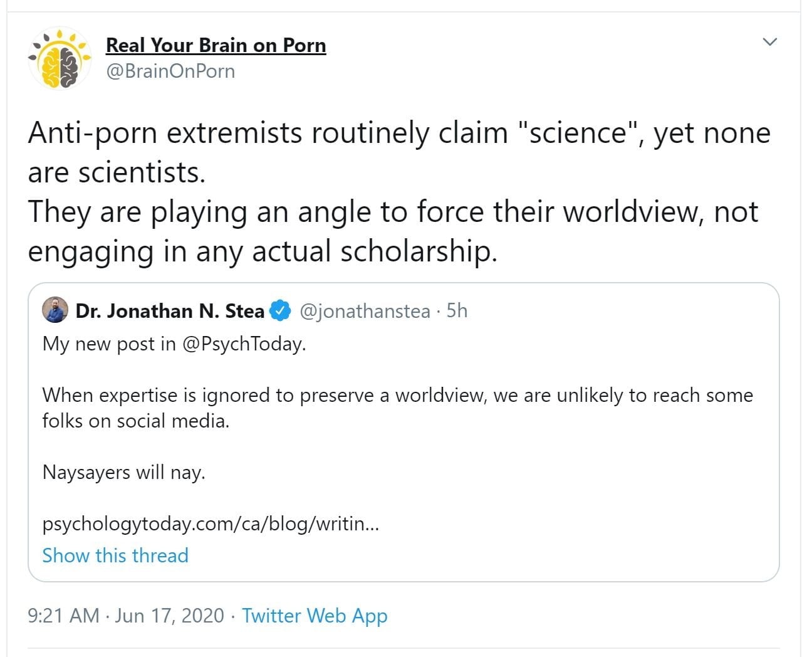Open the psychologytoday.com blog link
The height and width of the screenshot is (657, 812).
pos(211,523)
